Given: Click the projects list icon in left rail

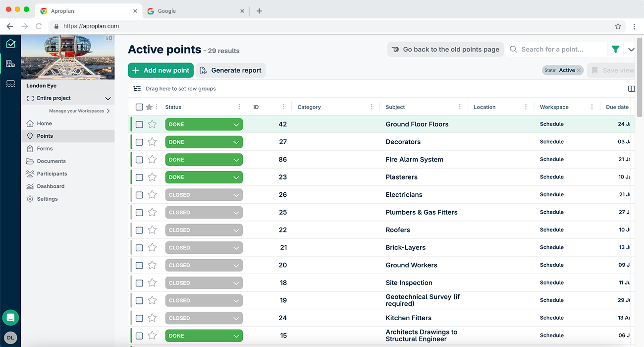Looking at the screenshot, I should pos(10,63).
